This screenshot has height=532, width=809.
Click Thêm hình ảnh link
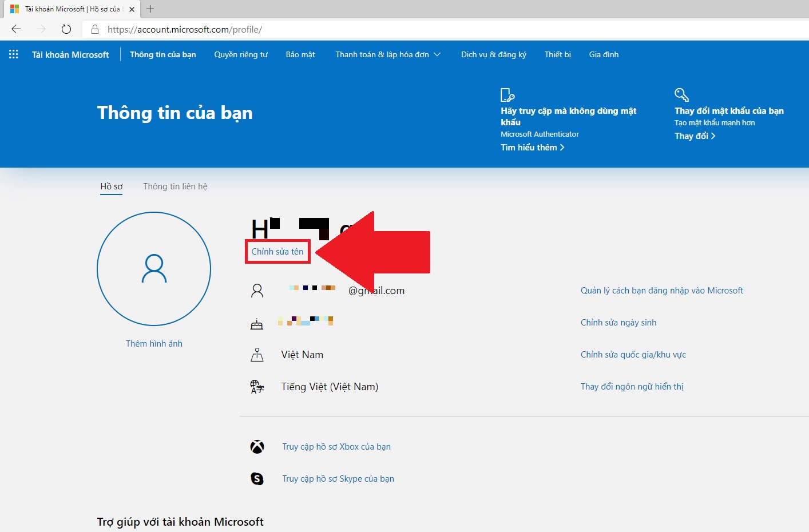(x=154, y=344)
